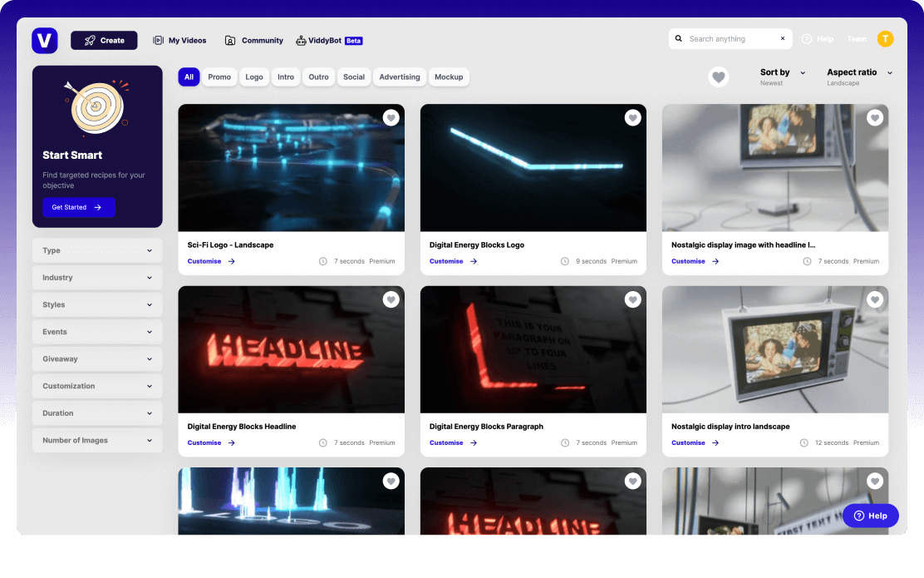Favorite the Digital Energy Blocks Paragraph template
The image size is (924, 578).
click(x=633, y=299)
